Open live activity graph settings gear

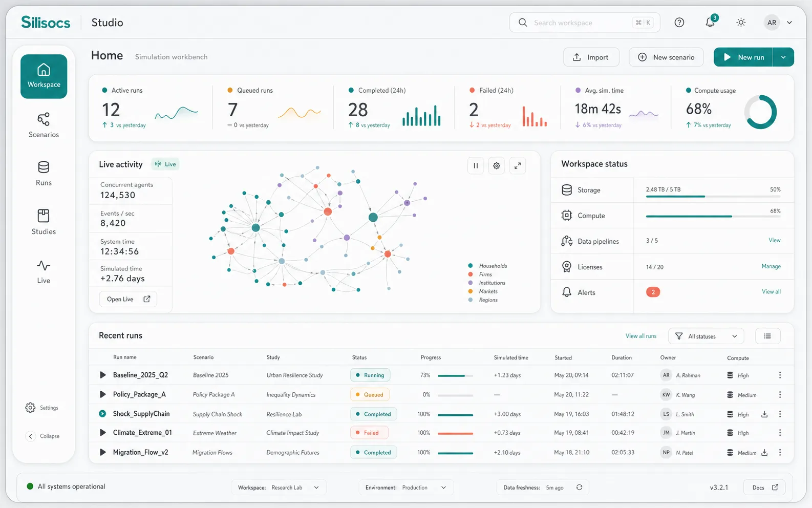pos(497,165)
